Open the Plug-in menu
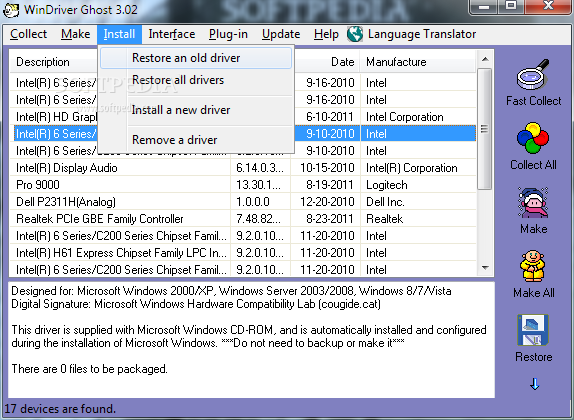This screenshot has width=574, height=420. 228,34
